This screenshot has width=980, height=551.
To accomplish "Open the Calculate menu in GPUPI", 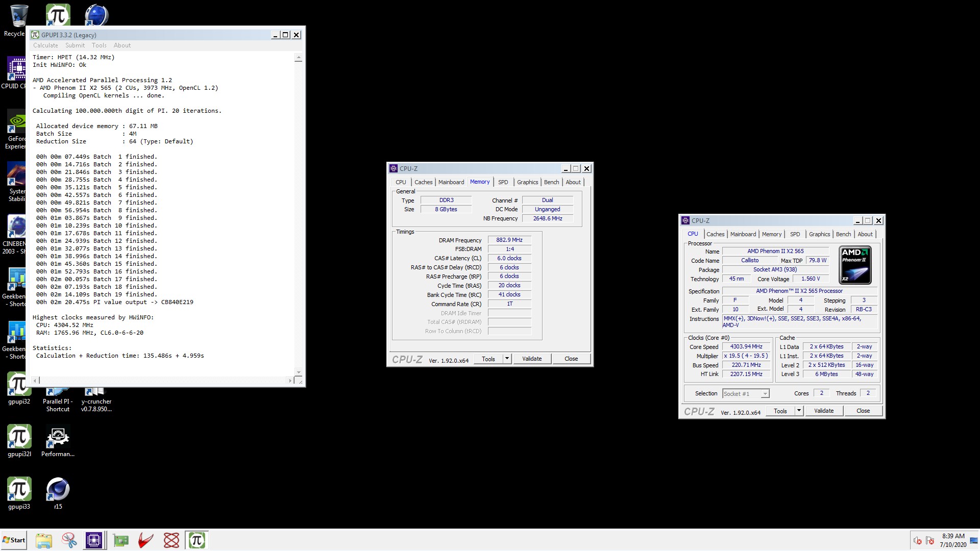I will coord(45,45).
